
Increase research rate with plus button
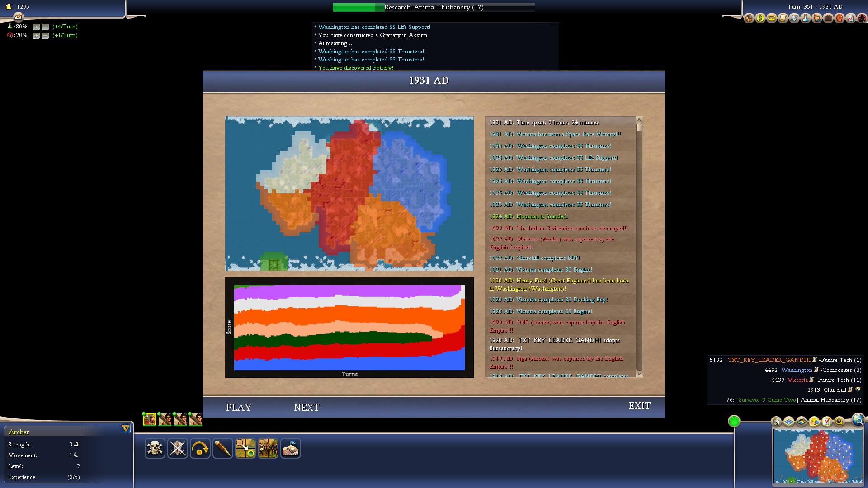point(36,27)
